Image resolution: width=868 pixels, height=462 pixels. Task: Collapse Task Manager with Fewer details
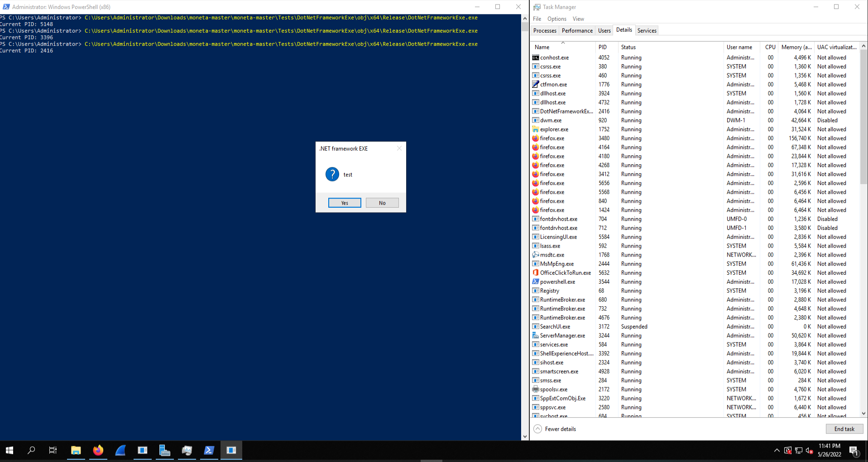click(x=555, y=429)
